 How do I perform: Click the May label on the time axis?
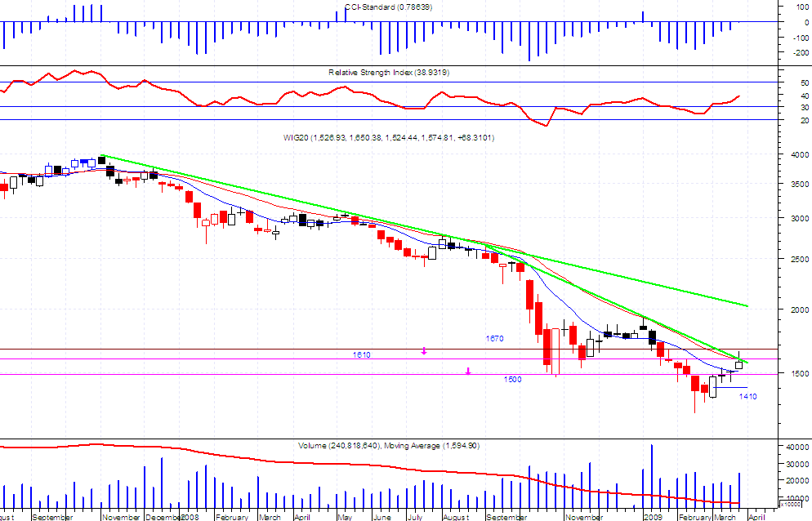pyautogui.click(x=345, y=517)
